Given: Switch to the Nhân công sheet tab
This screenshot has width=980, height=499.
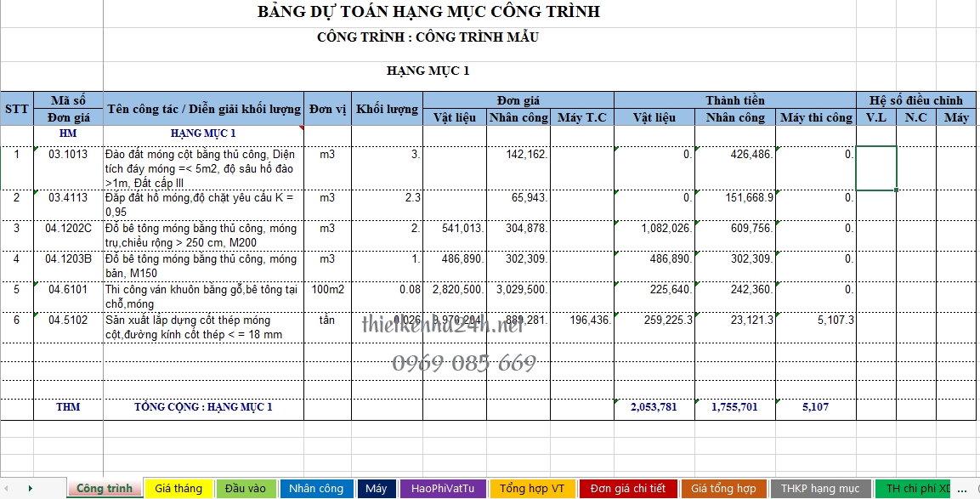Looking at the screenshot, I should point(316,488).
